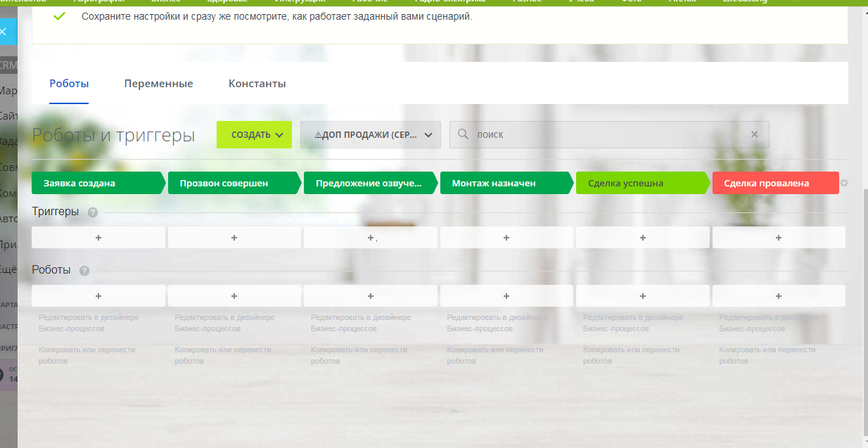The width and height of the screenshot is (868, 448).
Task: Close the slider panel with blue X
Action: coord(4,32)
